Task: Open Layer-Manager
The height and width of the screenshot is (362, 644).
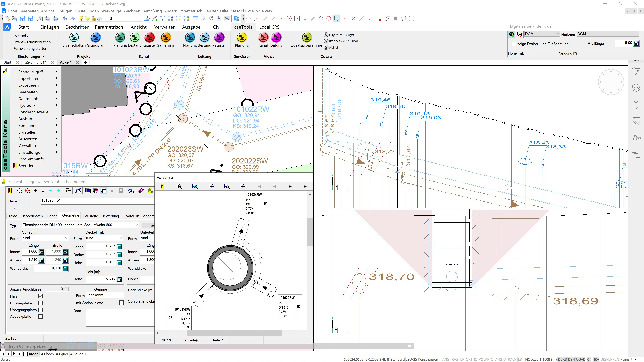Action: click(339, 35)
